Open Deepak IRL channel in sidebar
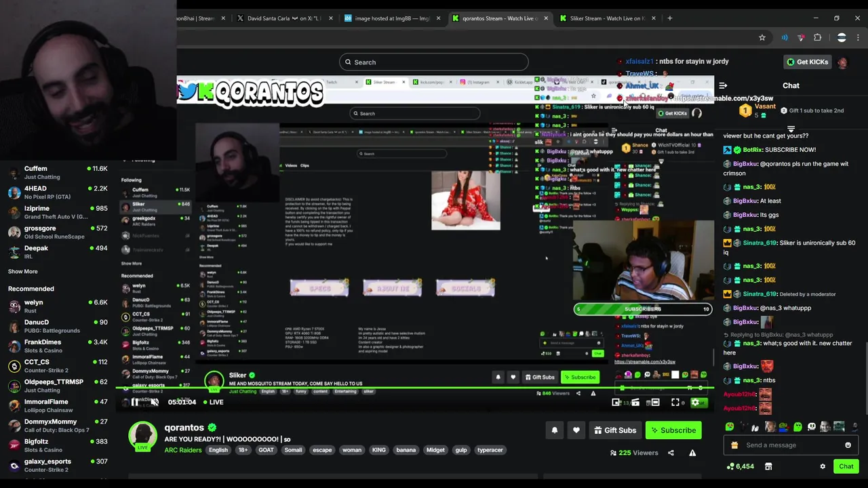 coord(57,252)
